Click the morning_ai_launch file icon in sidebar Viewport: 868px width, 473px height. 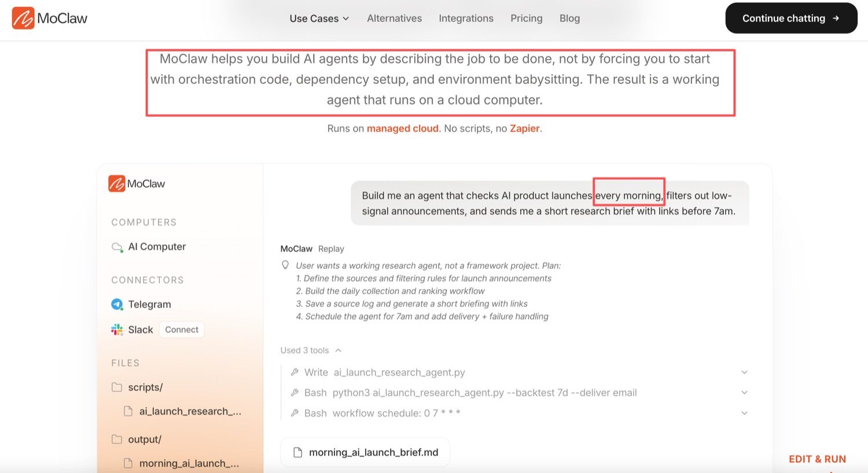[128, 463]
